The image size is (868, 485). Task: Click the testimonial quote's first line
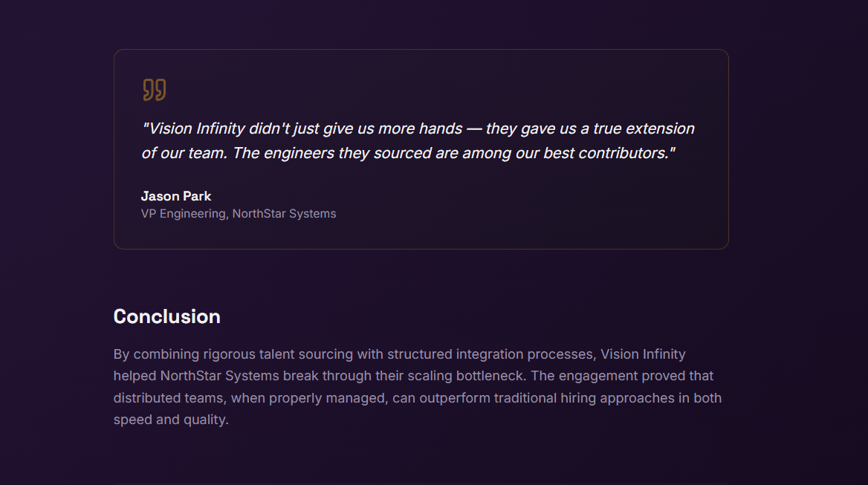coord(418,128)
